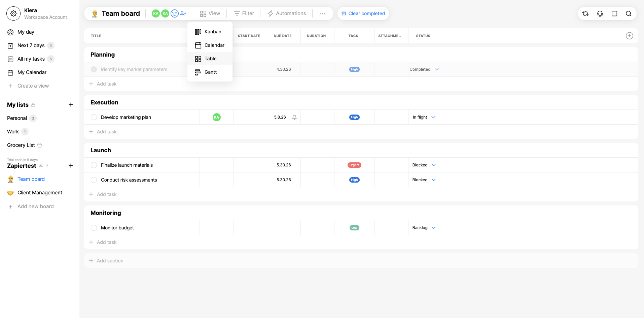Click the My Calendar icon in sidebar
The height and width of the screenshot is (318, 644).
tap(11, 72)
